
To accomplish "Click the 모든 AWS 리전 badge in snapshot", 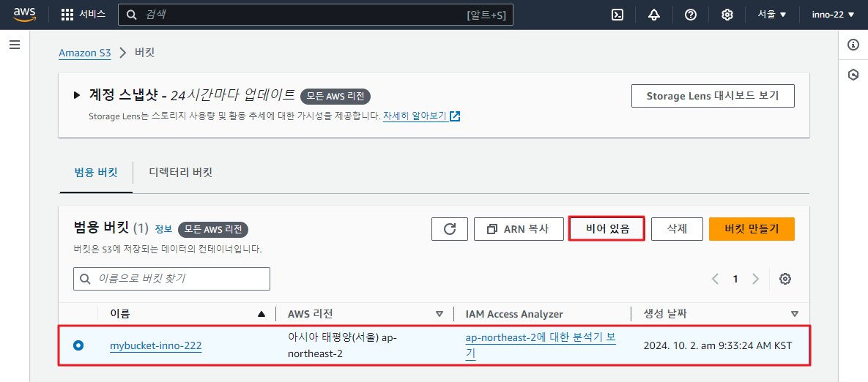I will [x=335, y=96].
